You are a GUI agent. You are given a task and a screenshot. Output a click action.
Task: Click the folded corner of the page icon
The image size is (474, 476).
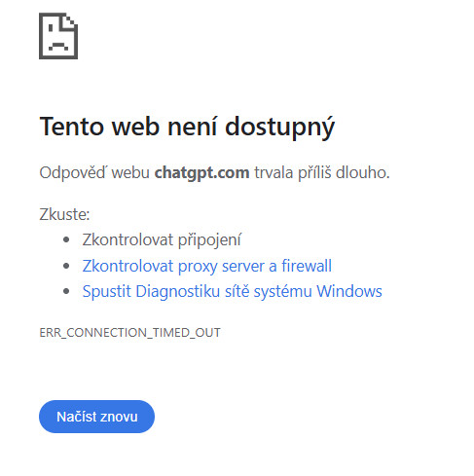[70, 20]
